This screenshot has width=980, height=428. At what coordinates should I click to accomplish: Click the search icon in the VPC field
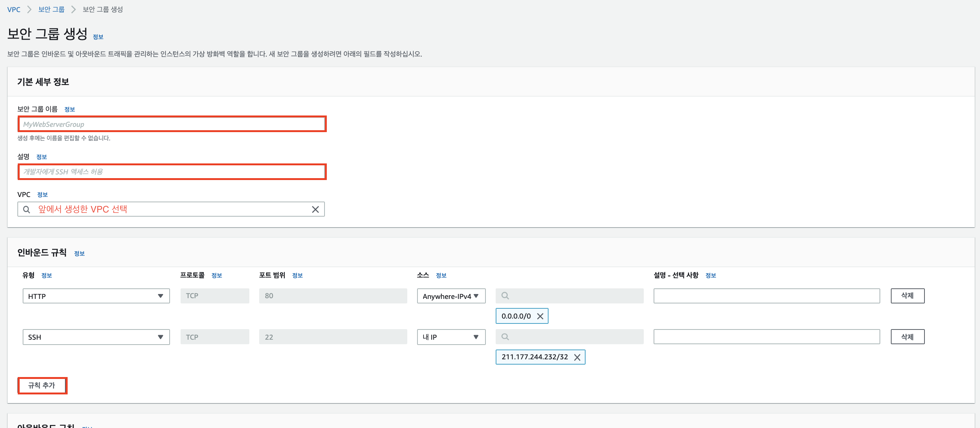(x=26, y=209)
